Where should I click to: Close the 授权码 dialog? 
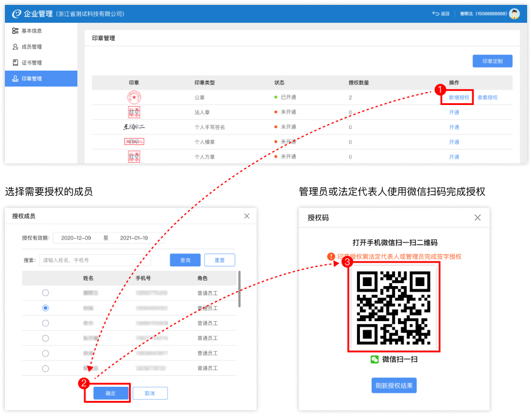click(477, 217)
